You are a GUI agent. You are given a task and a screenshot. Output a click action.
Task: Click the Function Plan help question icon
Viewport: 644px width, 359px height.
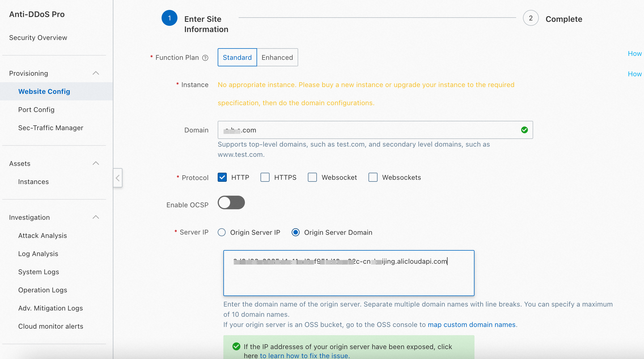(x=205, y=58)
